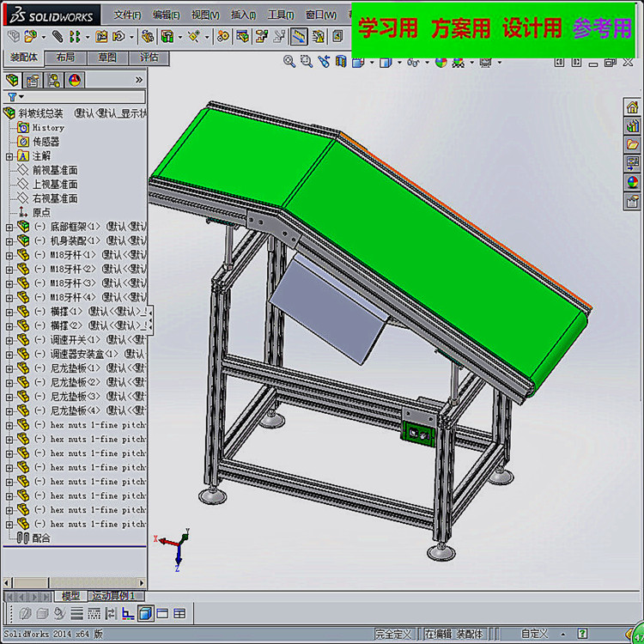Open the 编辑(E) menu
The height and width of the screenshot is (644, 644).
click(167, 15)
